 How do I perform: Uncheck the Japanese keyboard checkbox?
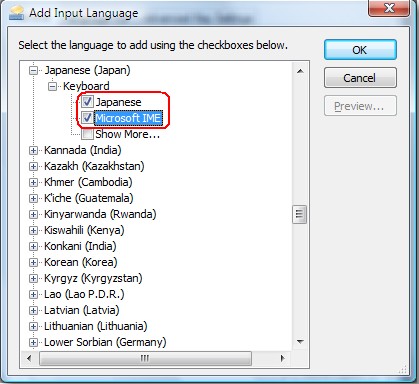point(87,101)
